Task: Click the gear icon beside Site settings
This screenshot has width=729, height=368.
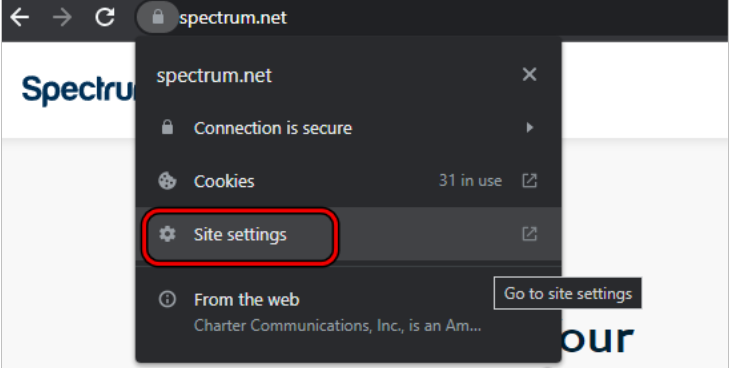Action: [x=167, y=234]
